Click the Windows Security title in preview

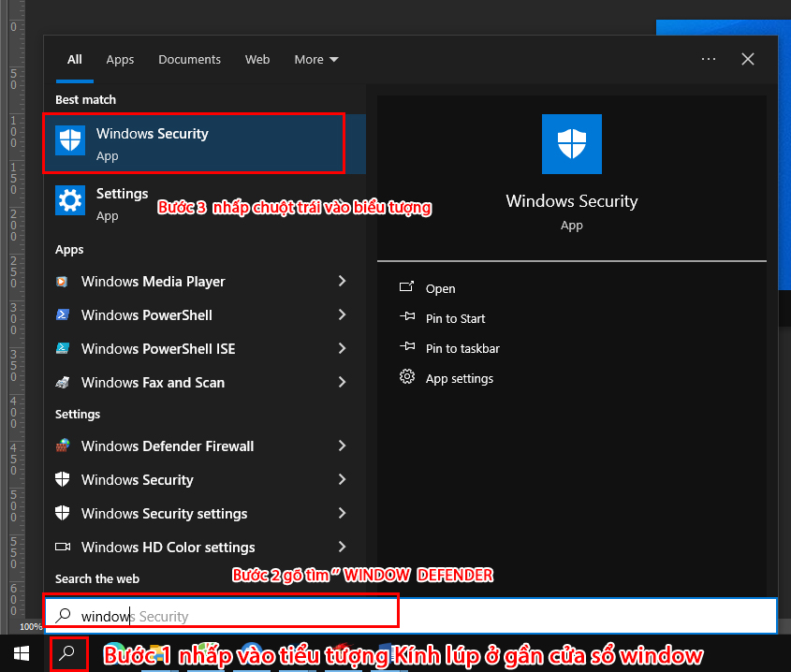[572, 201]
